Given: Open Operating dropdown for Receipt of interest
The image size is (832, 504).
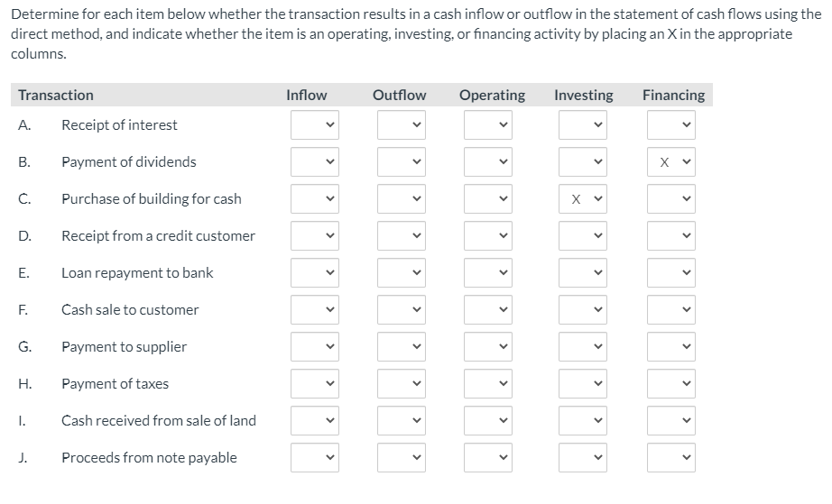Looking at the screenshot, I should tap(488, 125).
